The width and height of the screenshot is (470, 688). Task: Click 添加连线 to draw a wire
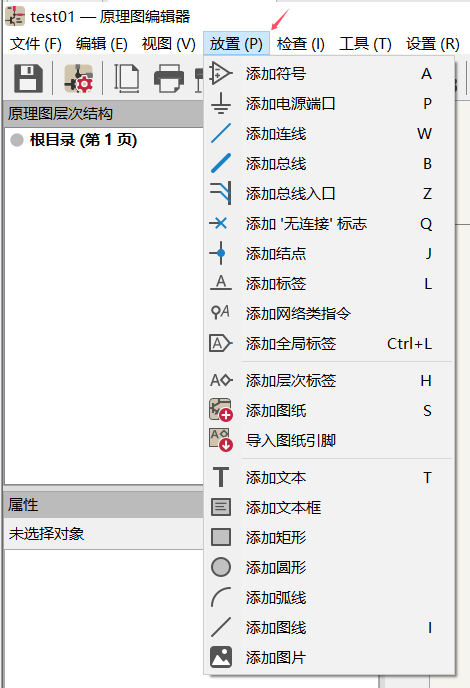[x=329, y=134]
